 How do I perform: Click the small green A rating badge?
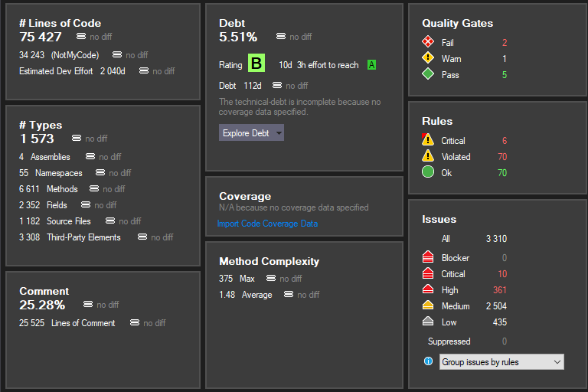(x=371, y=65)
